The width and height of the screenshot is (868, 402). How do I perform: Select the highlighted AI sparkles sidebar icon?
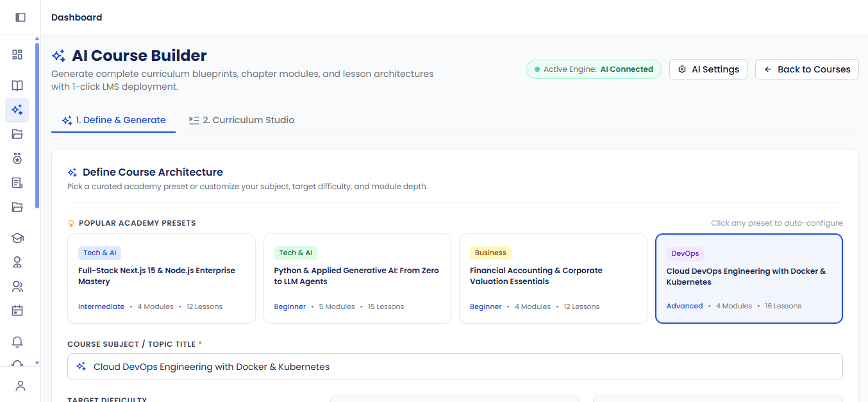coord(17,110)
